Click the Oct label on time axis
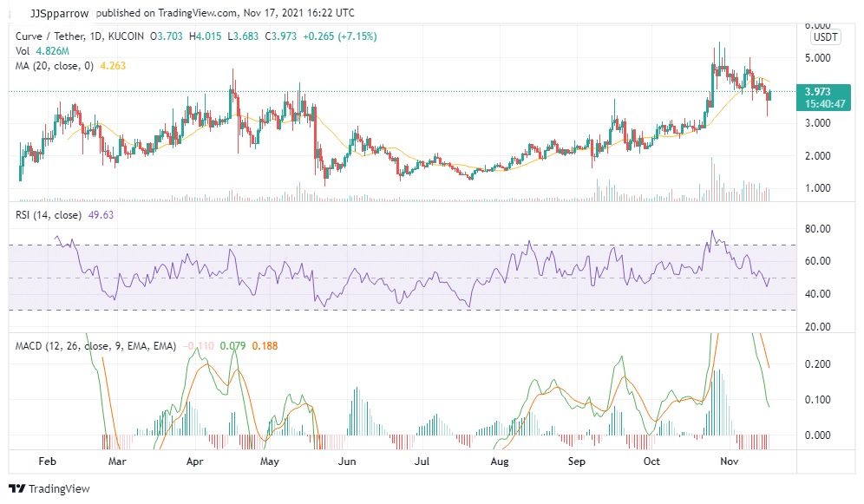 [x=651, y=461]
